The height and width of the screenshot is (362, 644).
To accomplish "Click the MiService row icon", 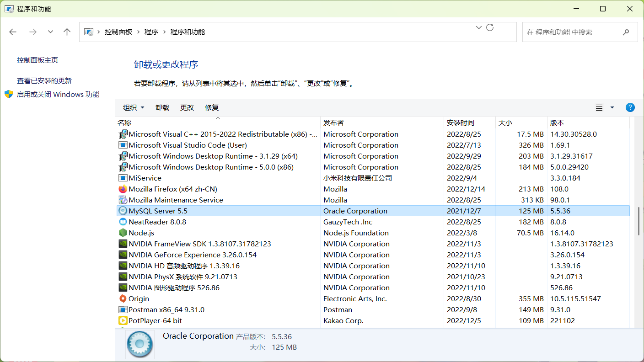I will tap(123, 178).
